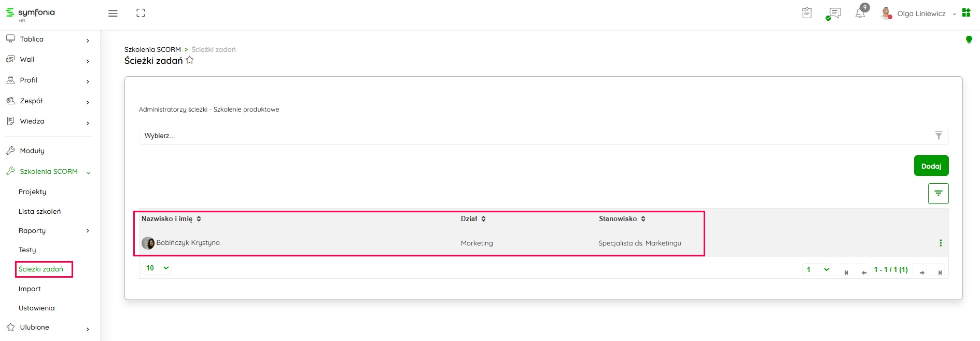Click the green lightbulb hint icon
980x341 pixels.
[x=969, y=40]
